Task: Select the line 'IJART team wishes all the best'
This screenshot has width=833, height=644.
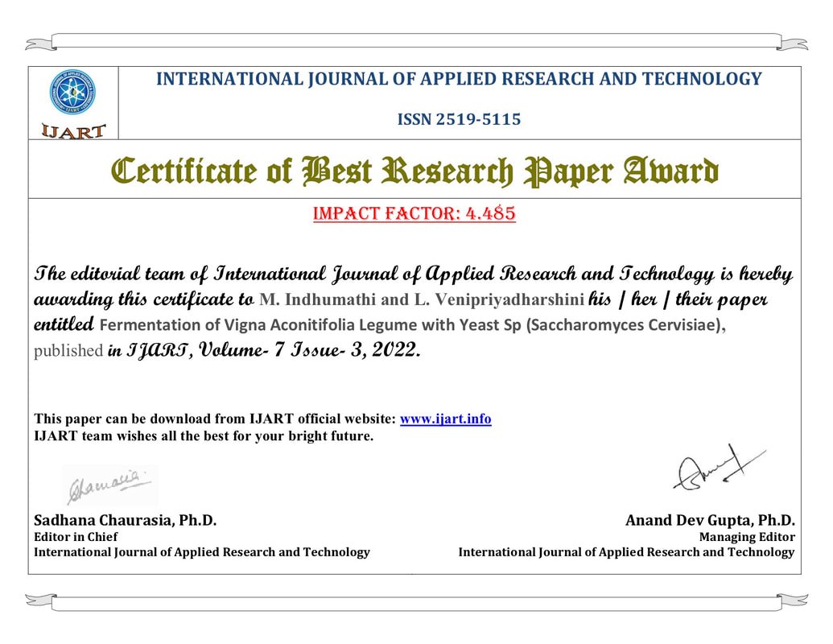Action: (x=204, y=436)
